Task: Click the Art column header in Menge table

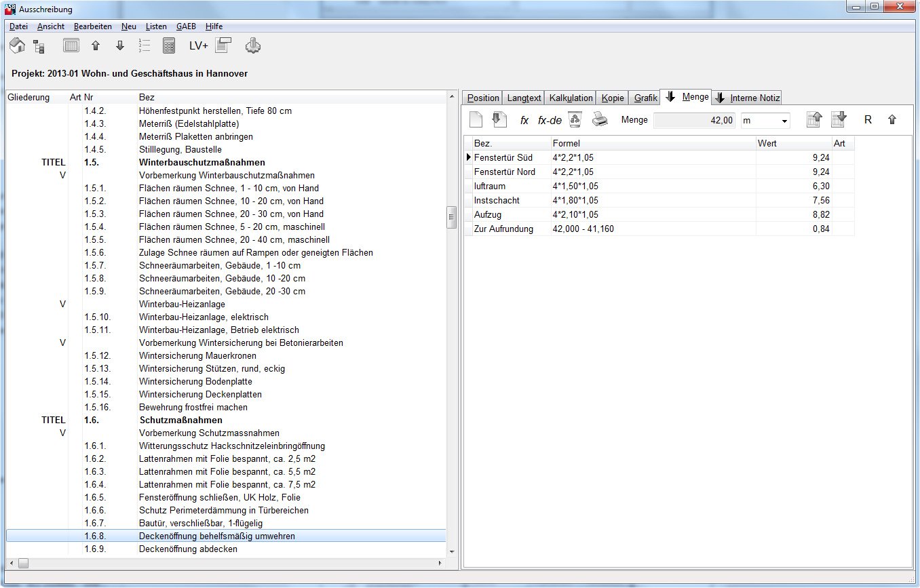Action: point(843,143)
